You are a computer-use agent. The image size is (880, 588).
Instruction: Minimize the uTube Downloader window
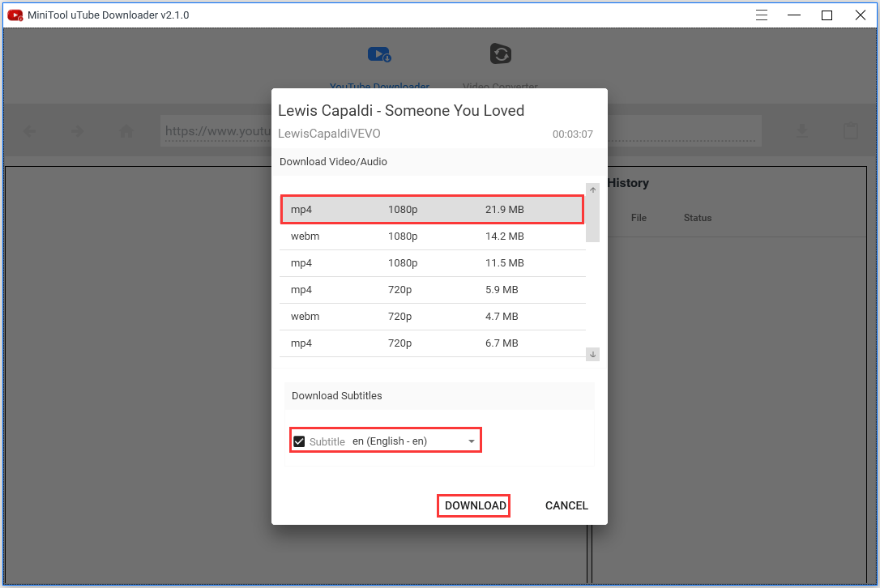[793, 15]
